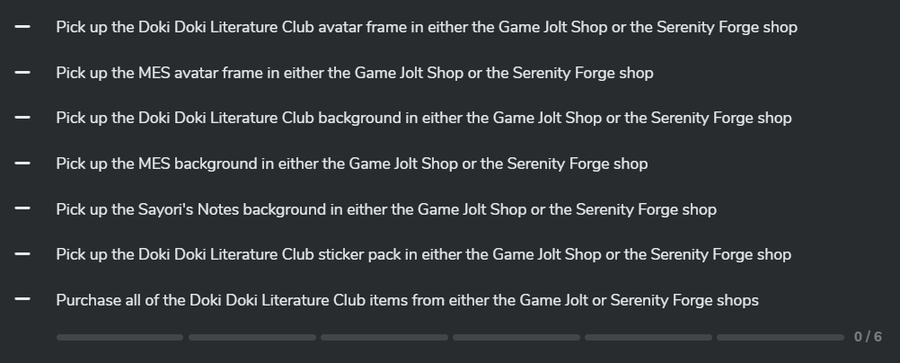Click dash icon beside Sayori's Notes objective
Image resolution: width=900 pixels, height=363 pixels.
(22, 208)
